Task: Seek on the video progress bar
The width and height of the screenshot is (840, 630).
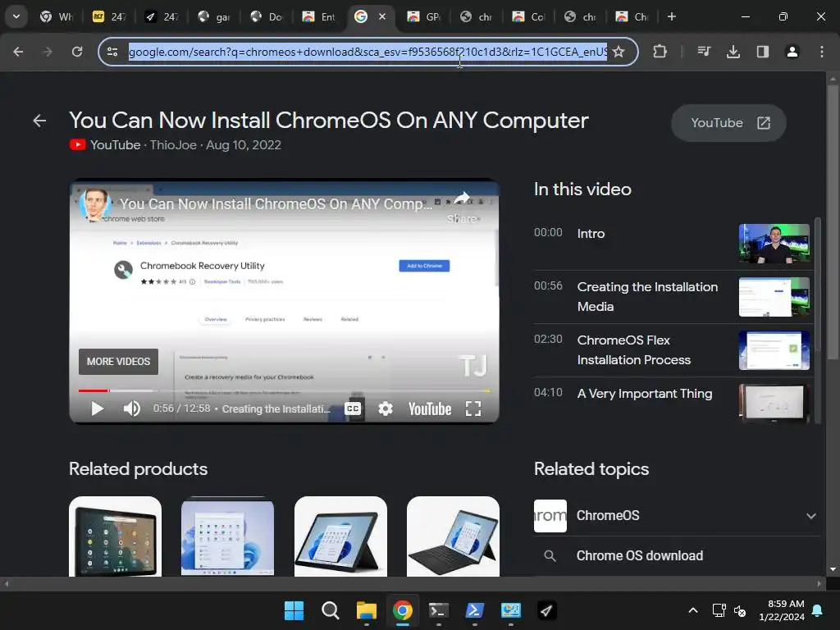Action: 284,390
